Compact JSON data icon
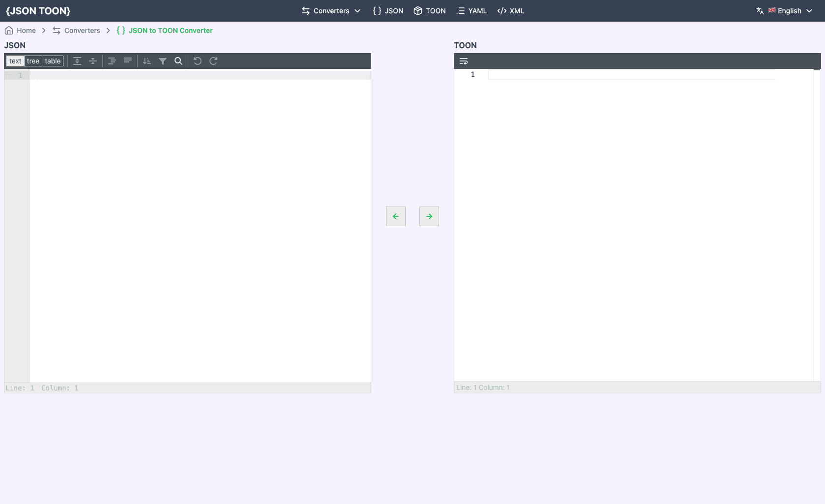 (128, 61)
